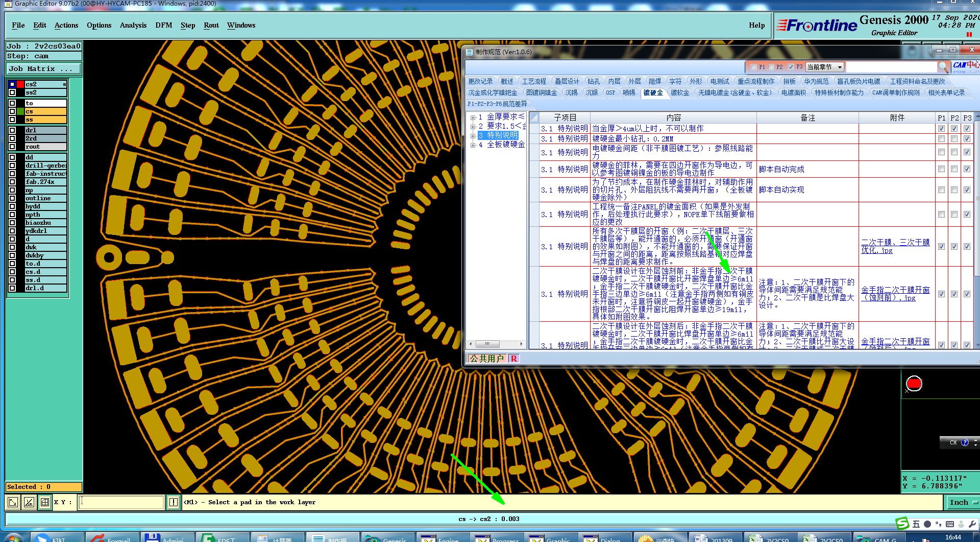This screenshot has width=980, height=542.
Task: Click the red circle icon in right panel
Action: (x=914, y=383)
